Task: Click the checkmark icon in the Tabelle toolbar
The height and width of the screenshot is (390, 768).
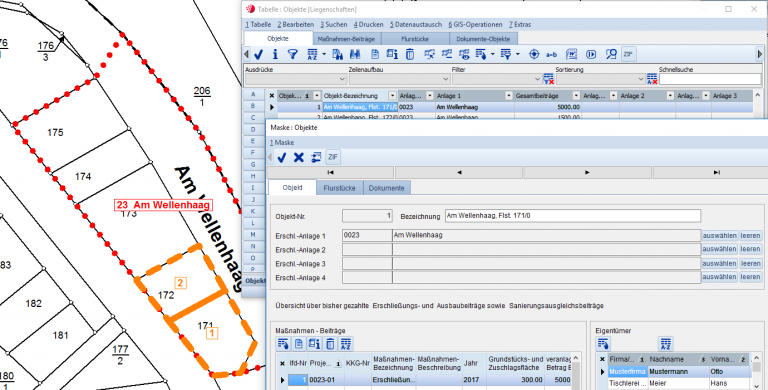Action: click(x=259, y=54)
